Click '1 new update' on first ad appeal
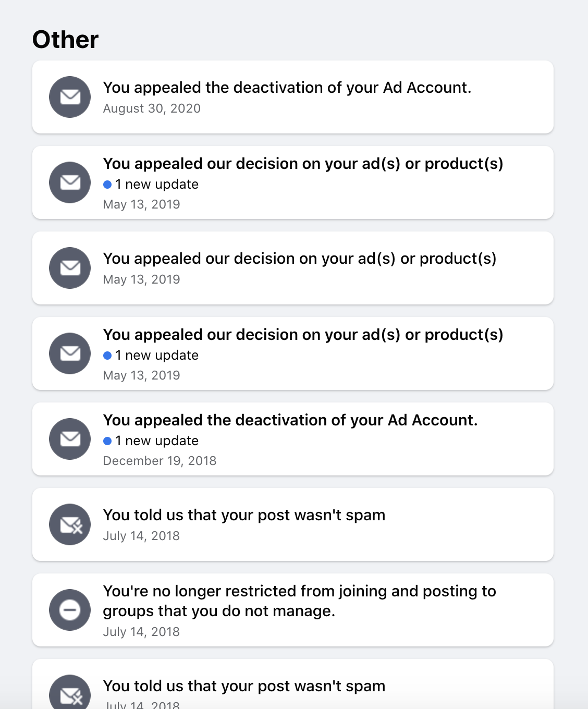588x709 pixels. 156,185
